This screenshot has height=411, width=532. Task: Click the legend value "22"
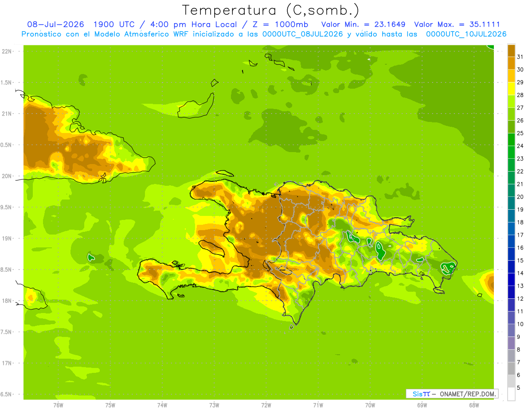click(520, 171)
